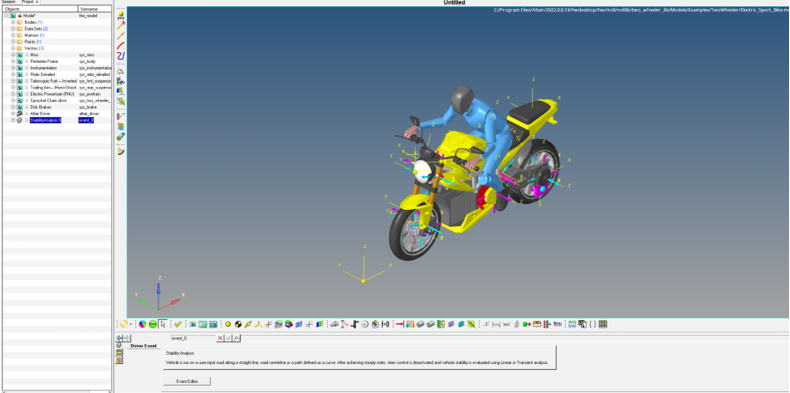Switch to the Session tab
Image resolution: width=790 pixels, height=393 pixels.
[9, 2]
